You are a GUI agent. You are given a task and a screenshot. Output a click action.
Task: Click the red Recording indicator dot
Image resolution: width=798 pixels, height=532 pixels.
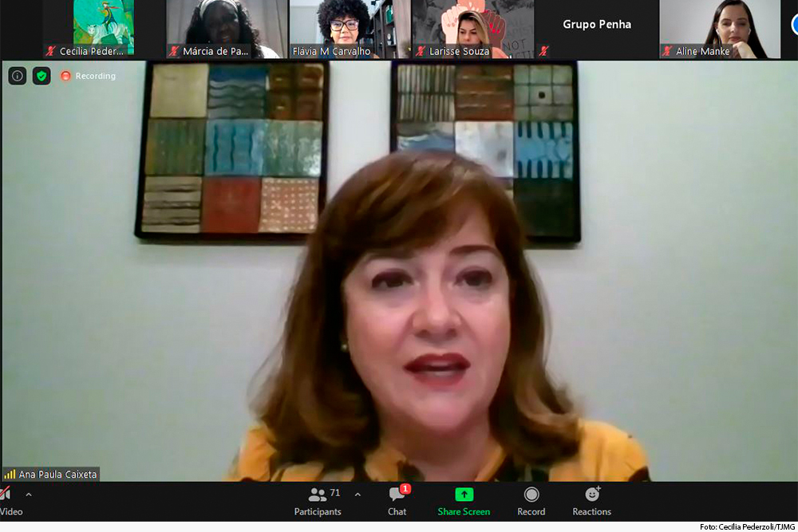[65, 76]
